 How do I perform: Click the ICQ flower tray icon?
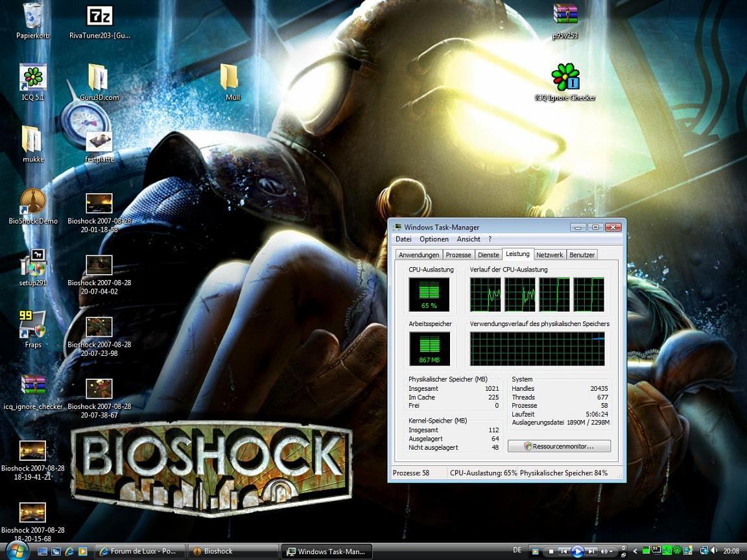[x=677, y=550]
